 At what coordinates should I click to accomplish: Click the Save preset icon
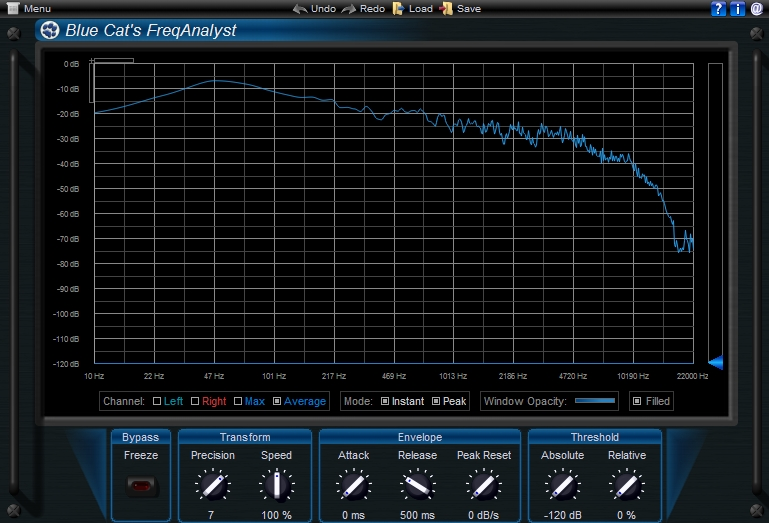point(446,9)
